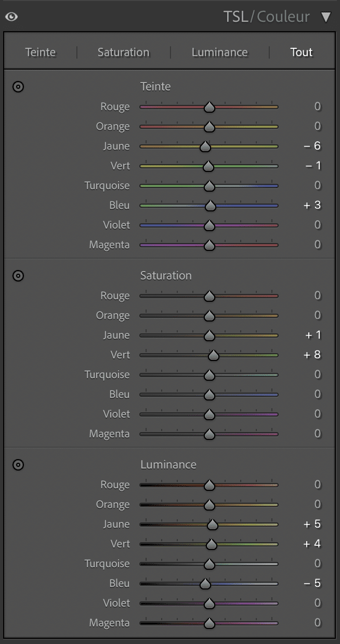
Task: Click the Magenta saturation slider handle
Action: pos(210,435)
